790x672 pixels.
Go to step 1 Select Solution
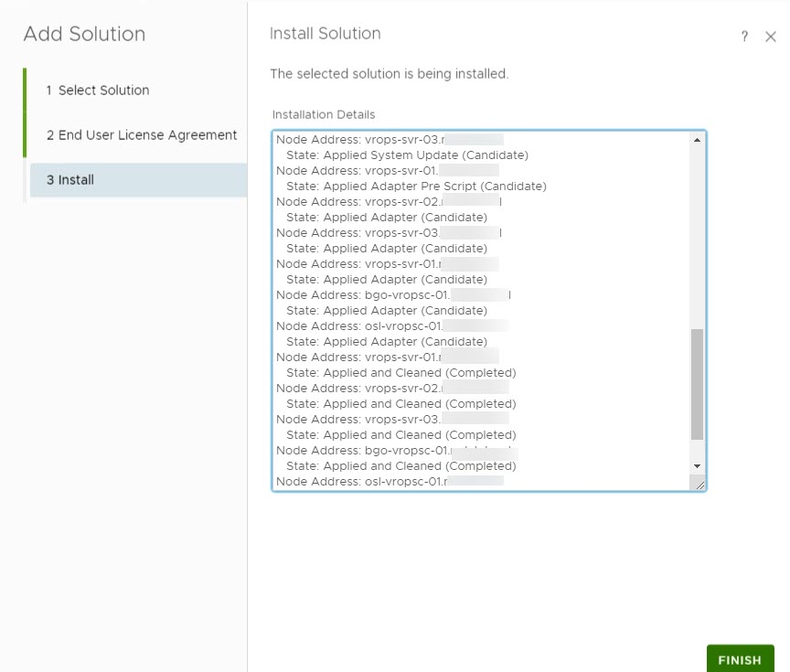click(x=98, y=91)
